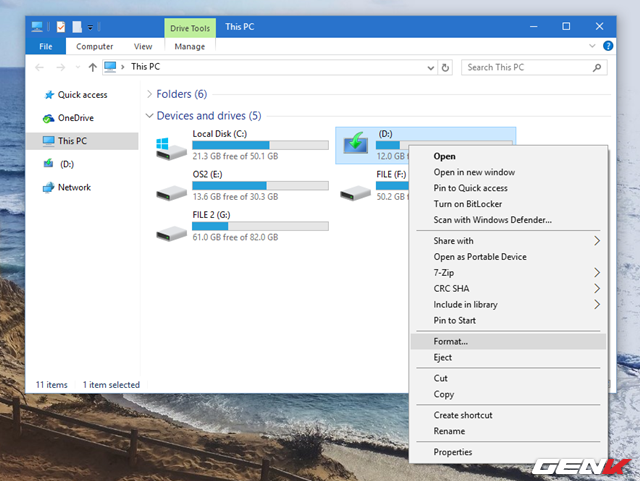Select This PC in the navigation pane
This screenshot has width=640, height=481.
(82, 141)
